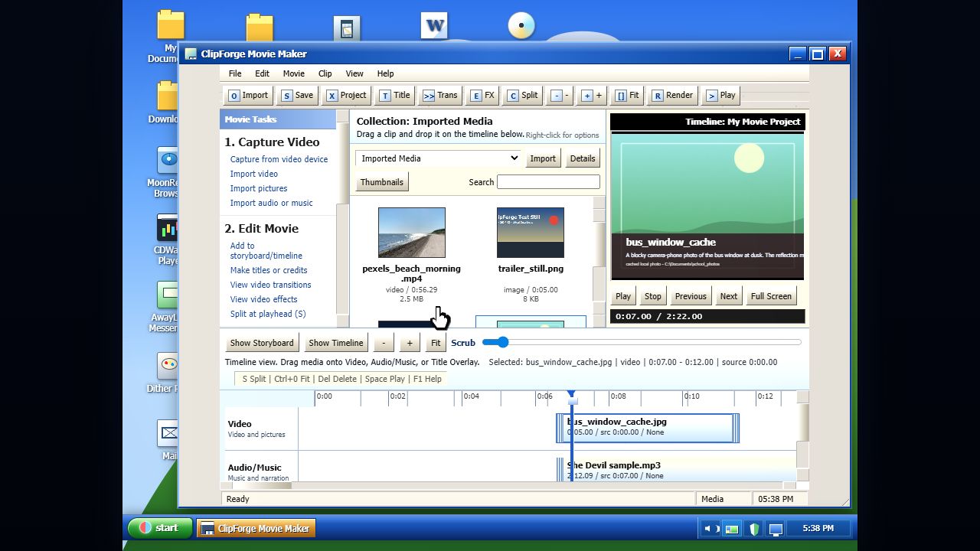Select the pexels_beach_morning.mp4 thumbnail
This screenshot has height=551, width=980.
point(411,233)
